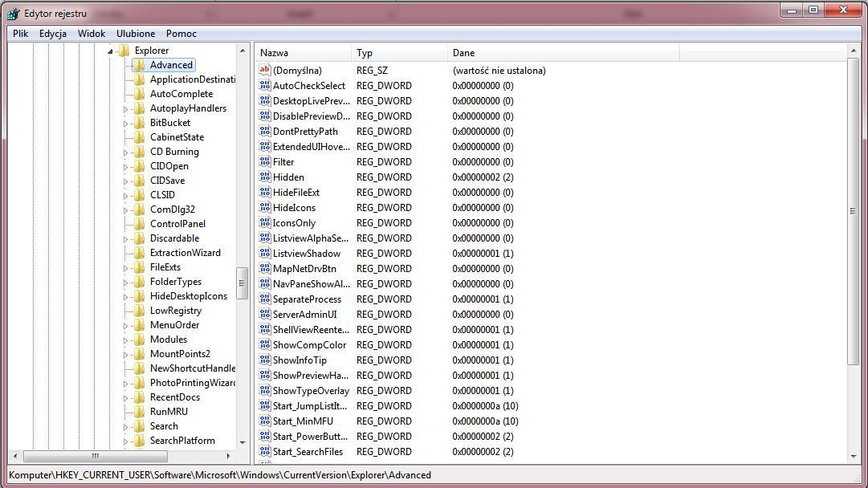Click the folder icon of the Explorer key
This screenshot has width=868, height=488.
click(124, 51)
